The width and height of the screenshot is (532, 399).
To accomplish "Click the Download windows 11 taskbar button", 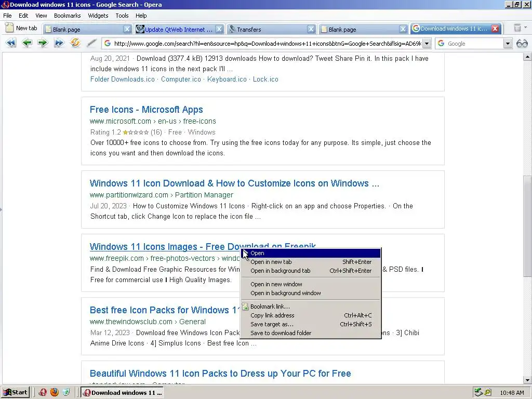I will 123,393.
